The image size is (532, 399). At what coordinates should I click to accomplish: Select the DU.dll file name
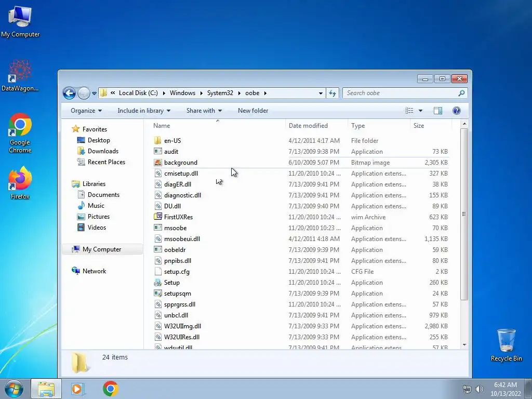click(172, 206)
